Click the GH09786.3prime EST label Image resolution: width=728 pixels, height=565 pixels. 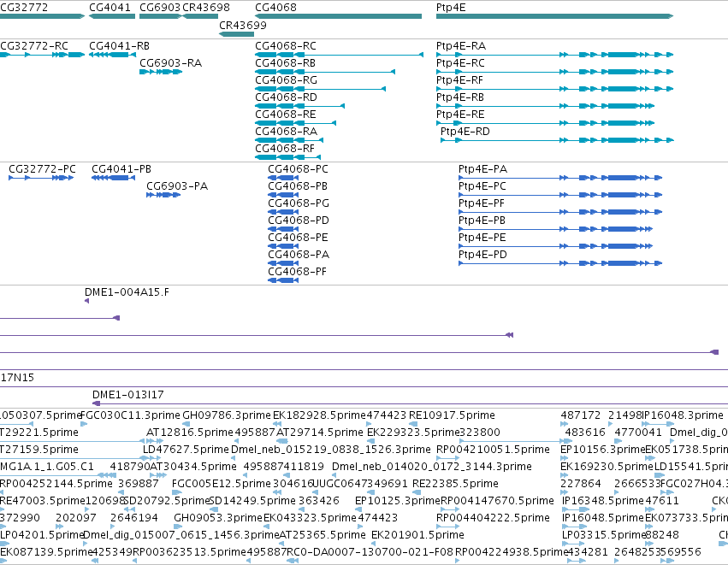tap(227, 415)
